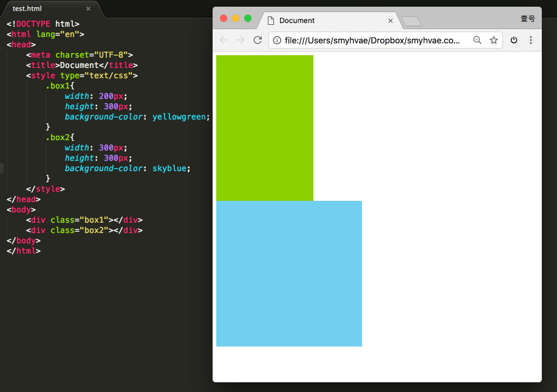557x392 pixels.
Task: Go forward using the browser forward arrow
Action: coord(241,40)
